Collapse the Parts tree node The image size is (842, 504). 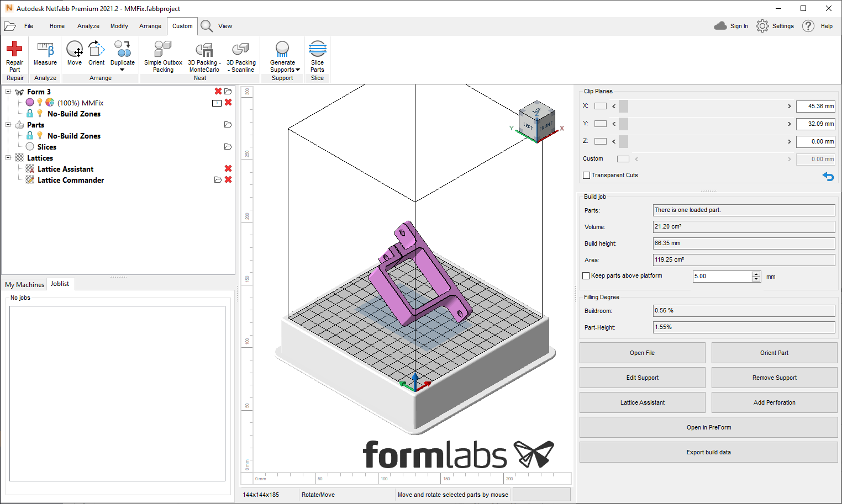click(x=8, y=125)
